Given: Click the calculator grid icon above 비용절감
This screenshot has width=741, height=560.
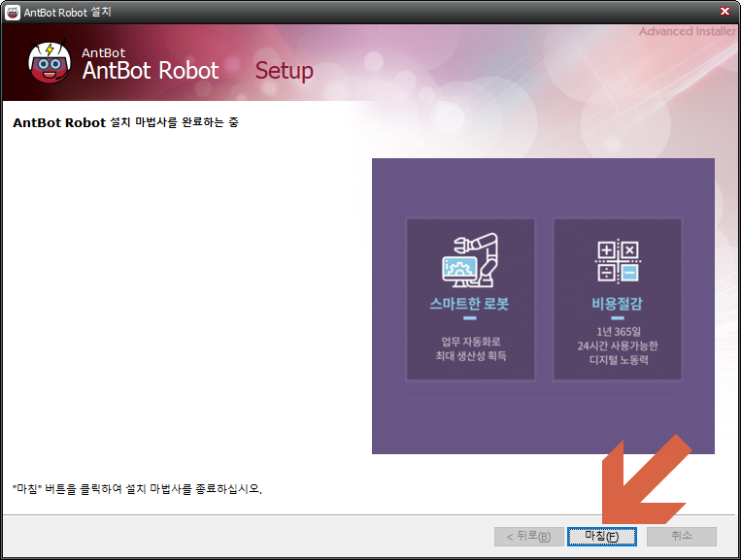Looking at the screenshot, I should click(x=618, y=261).
